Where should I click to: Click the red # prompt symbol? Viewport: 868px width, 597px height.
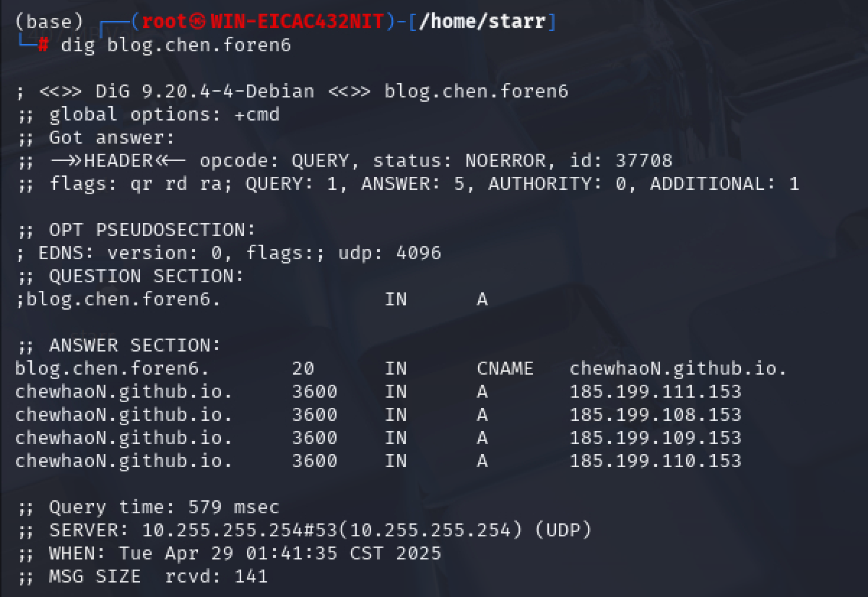(43, 45)
